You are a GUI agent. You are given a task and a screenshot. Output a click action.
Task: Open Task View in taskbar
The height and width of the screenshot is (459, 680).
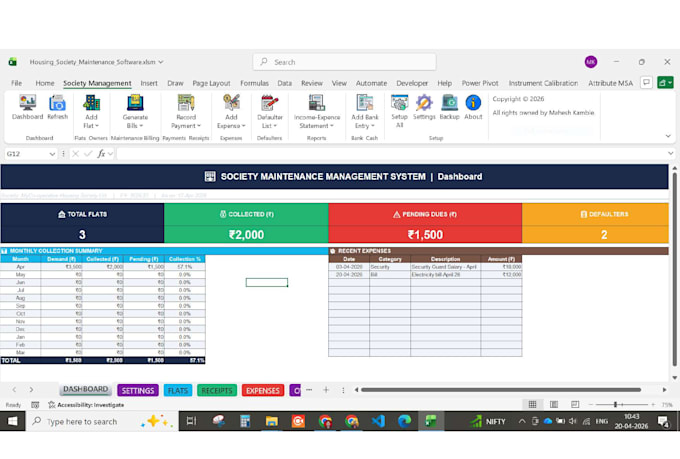point(191,421)
